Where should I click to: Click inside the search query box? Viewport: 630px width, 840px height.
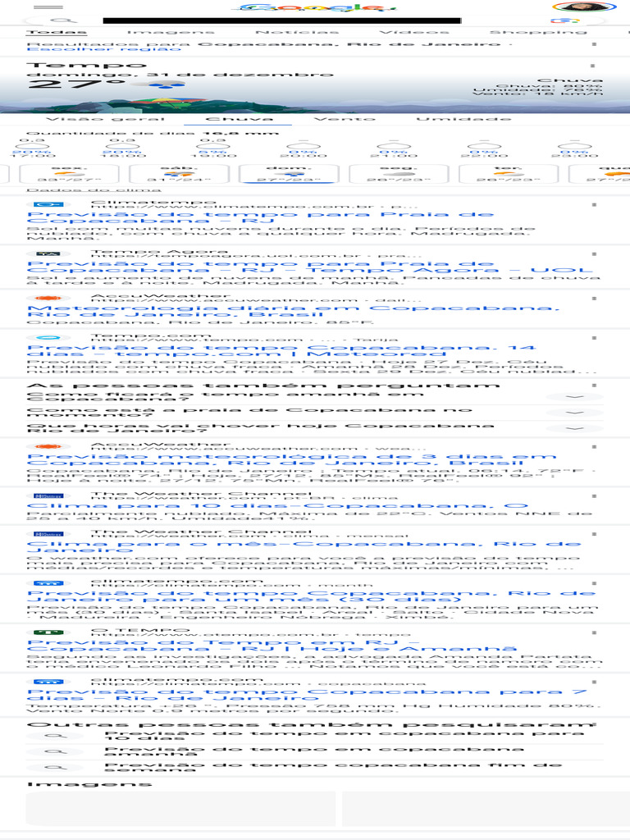point(282,21)
